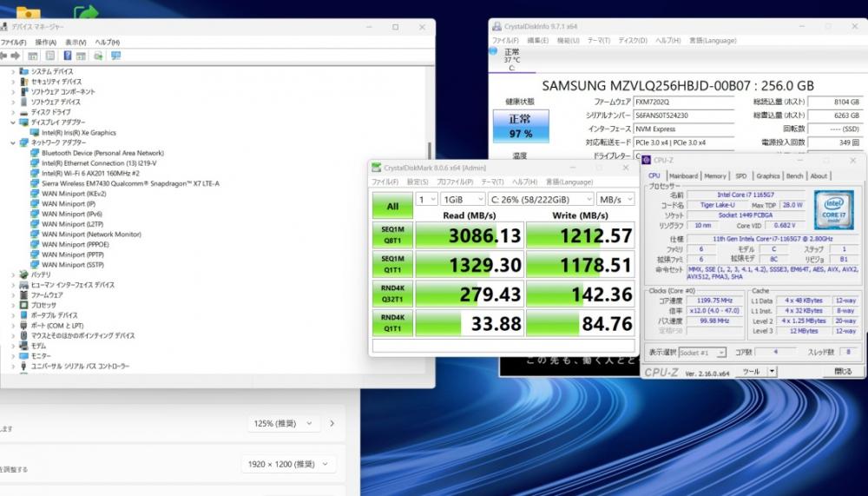
Task: Click the battery category icon in Device Manager
Action: point(23,274)
